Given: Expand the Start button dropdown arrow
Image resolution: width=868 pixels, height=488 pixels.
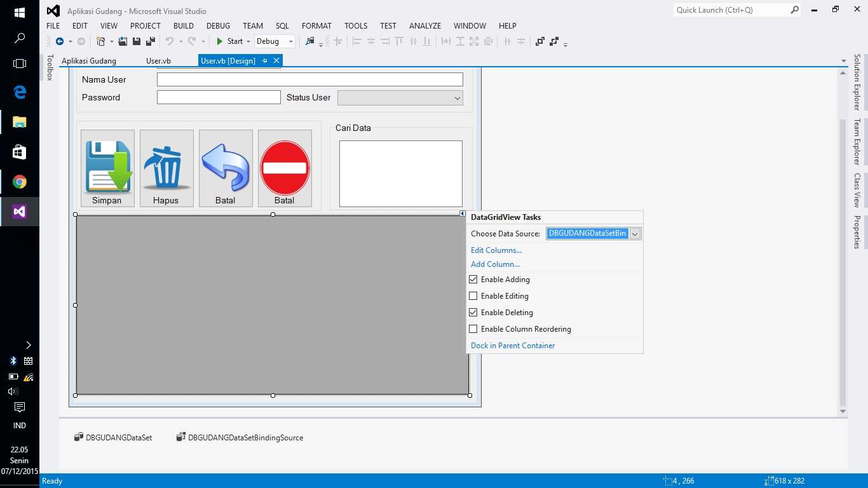Looking at the screenshot, I should 250,41.
